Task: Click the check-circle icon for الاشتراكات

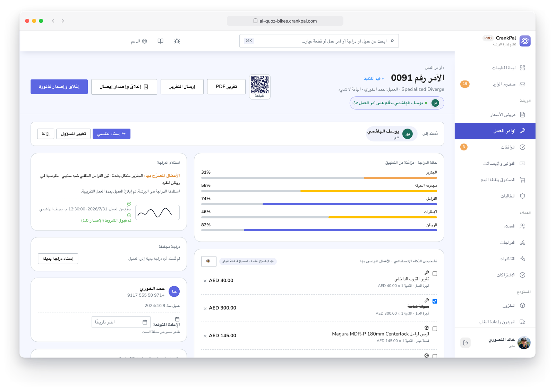Action: (x=522, y=275)
